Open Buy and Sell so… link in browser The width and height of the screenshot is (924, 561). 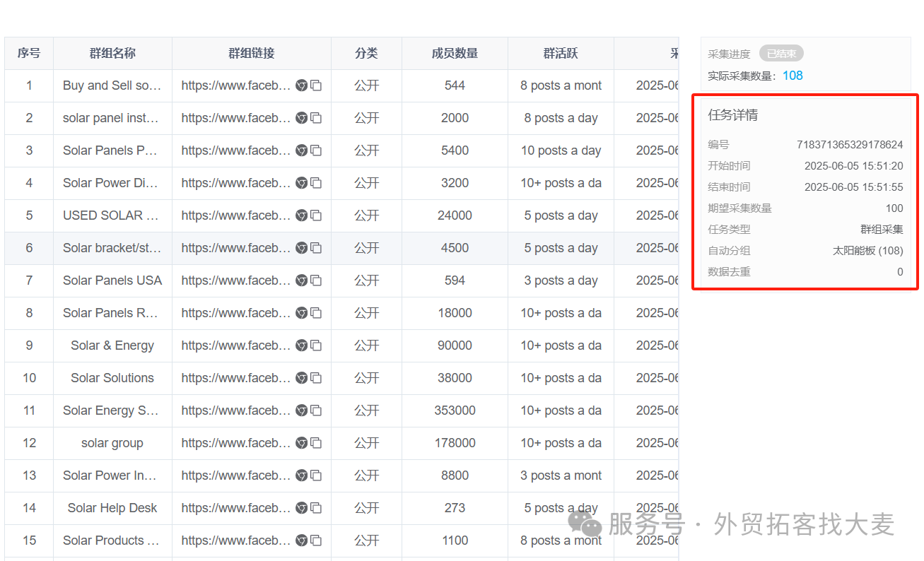tap(302, 85)
